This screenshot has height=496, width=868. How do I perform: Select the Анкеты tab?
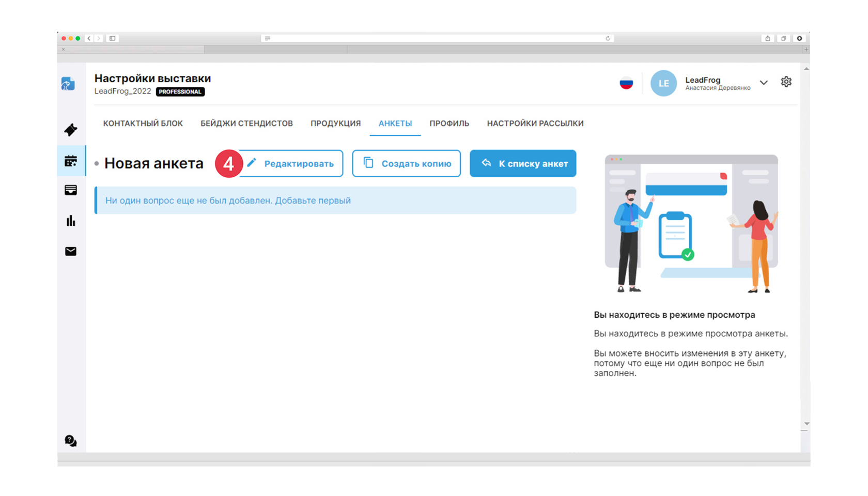point(395,123)
